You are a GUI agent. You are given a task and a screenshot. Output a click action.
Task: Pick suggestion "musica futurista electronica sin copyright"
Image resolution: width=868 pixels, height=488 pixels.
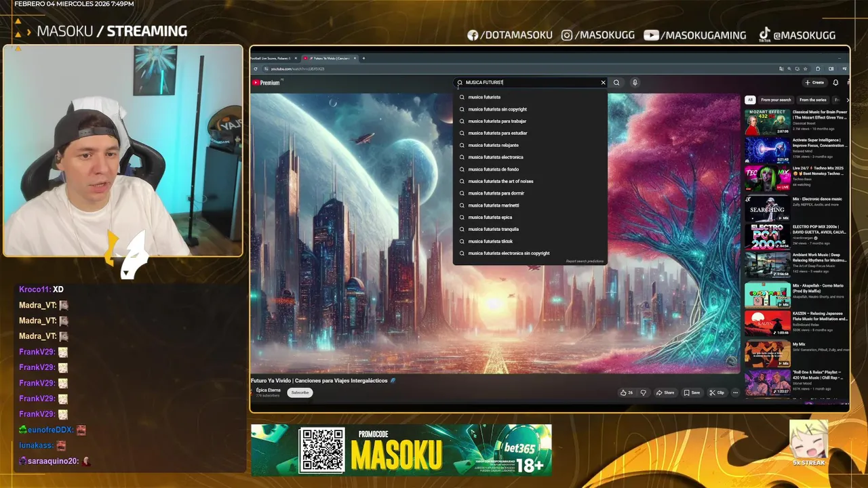coord(530,253)
